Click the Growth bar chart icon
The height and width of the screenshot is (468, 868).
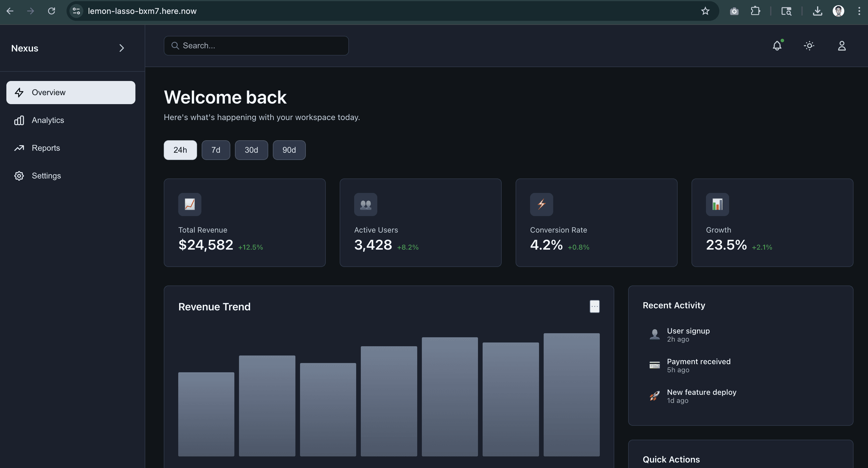(717, 204)
